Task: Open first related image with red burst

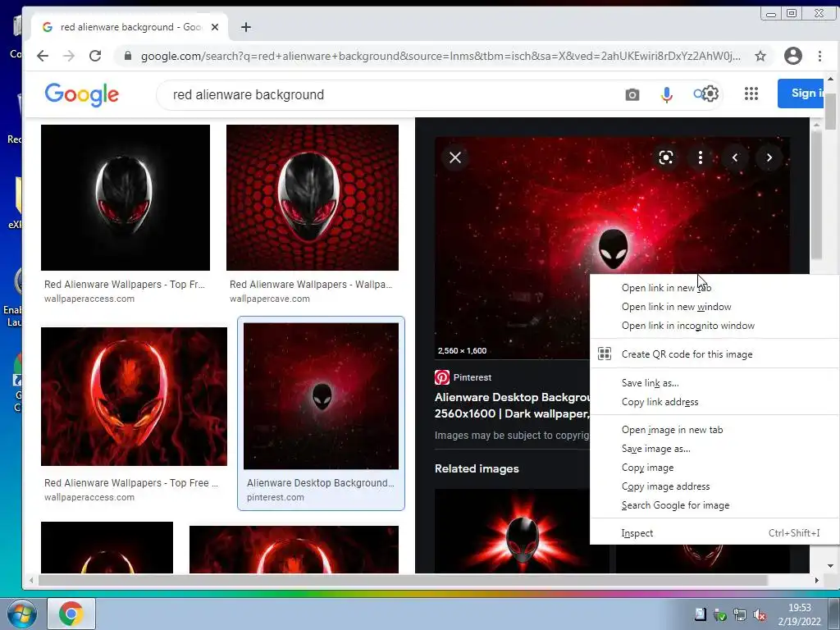Action: coord(521,531)
